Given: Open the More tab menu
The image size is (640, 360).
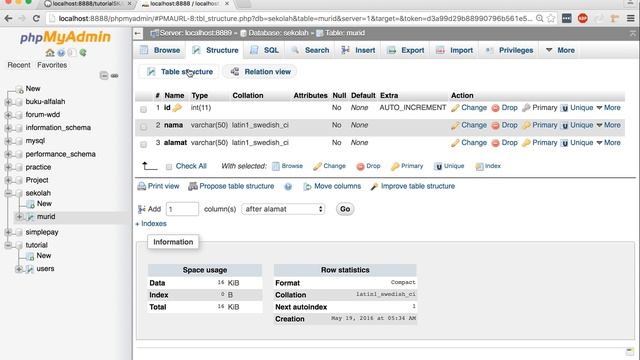Looking at the screenshot, I should [x=560, y=50].
